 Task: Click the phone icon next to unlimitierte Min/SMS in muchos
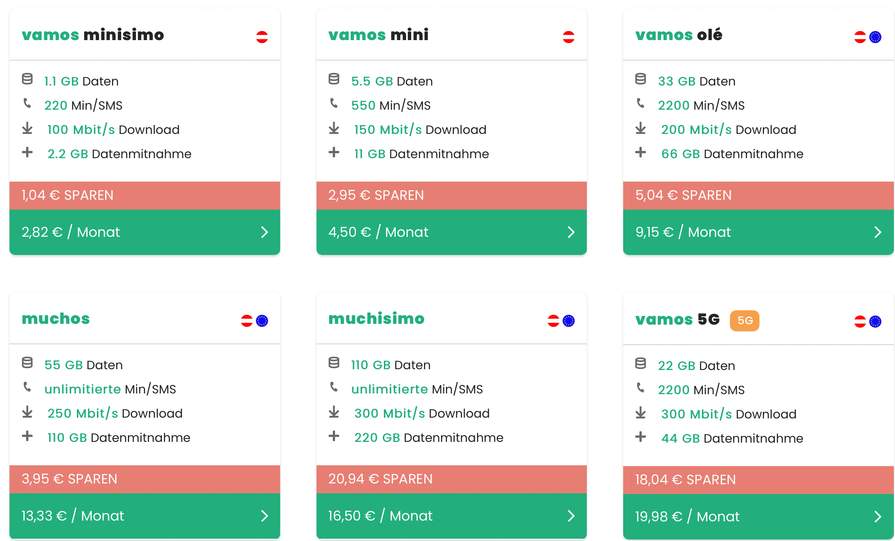[27, 387]
